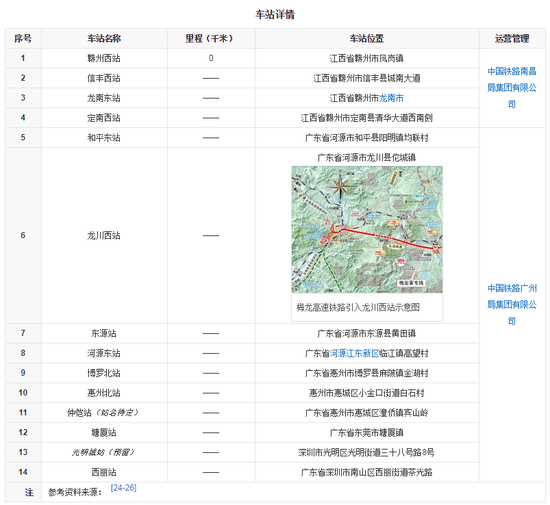Select the 仲恺站（站名待定） cell
Viewport: 550px width, 505px height.
click(104, 412)
